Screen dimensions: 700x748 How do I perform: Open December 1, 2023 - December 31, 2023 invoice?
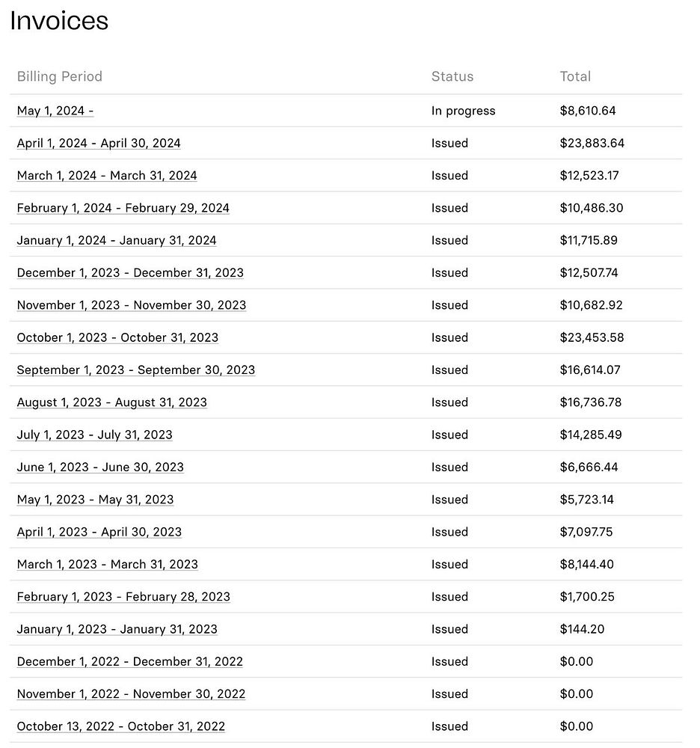click(130, 273)
